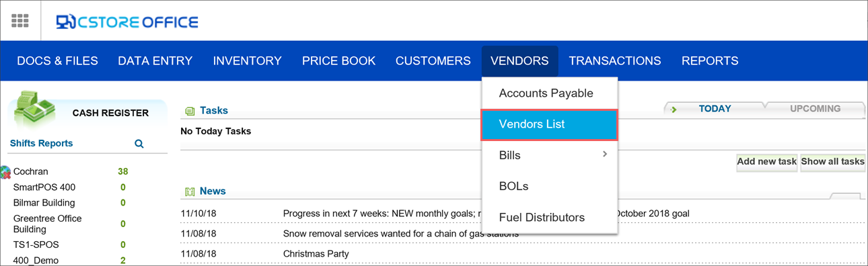The image size is (868, 266).
Task: Open the VENDORS dropdown menu
Action: point(519,61)
